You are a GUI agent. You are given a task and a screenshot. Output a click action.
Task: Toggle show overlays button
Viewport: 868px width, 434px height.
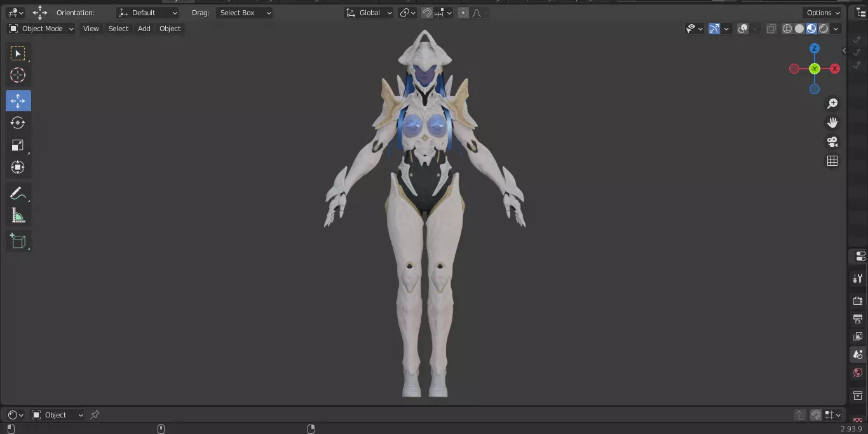pyautogui.click(x=743, y=29)
